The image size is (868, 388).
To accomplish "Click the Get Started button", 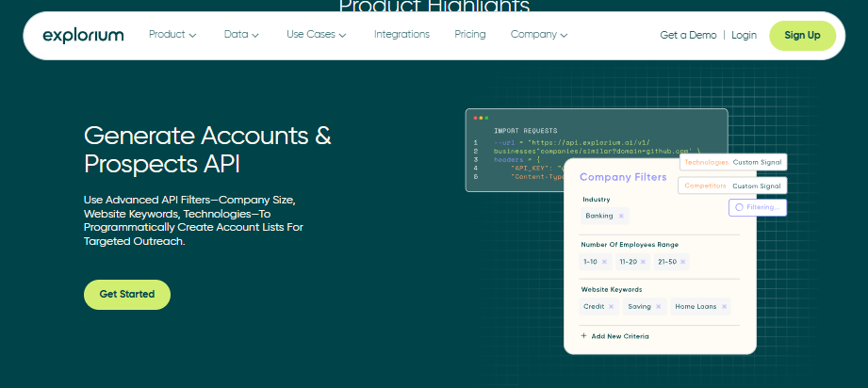I will (127, 295).
